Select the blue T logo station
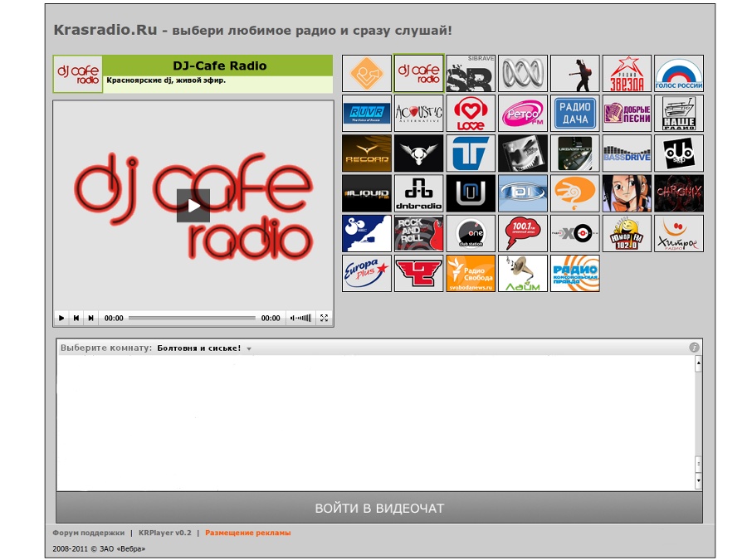The width and height of the screenshot is (747, 560). 471,153
